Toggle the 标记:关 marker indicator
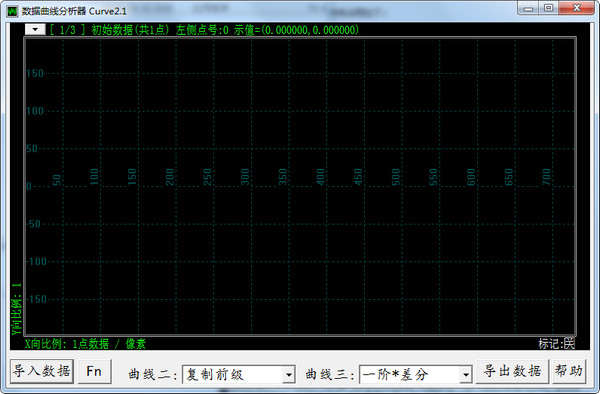Screen dimensions: 600x394 click(557, 344)
